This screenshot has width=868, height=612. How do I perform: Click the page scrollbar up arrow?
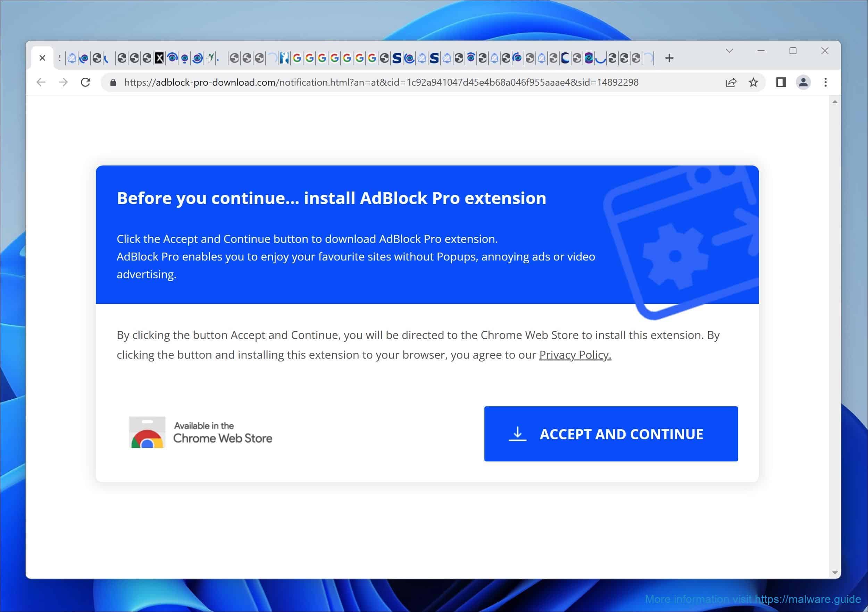[835, 102]
